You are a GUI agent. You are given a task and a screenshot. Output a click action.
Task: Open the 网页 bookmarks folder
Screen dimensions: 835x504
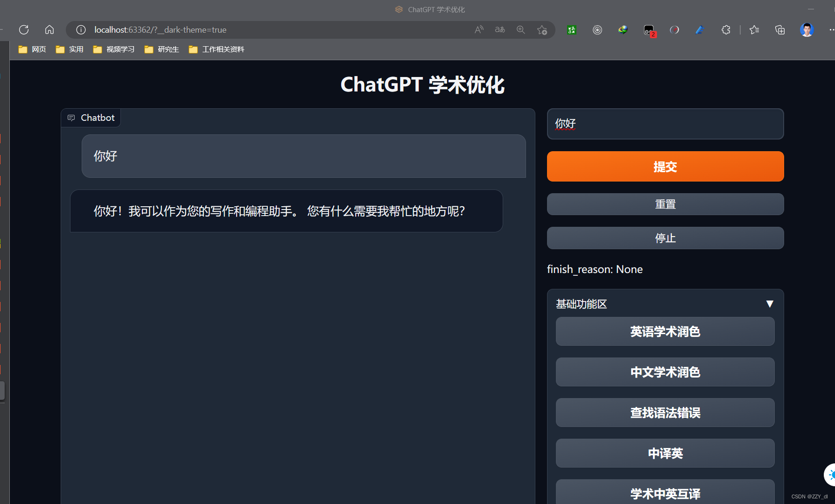pos(32,49)
